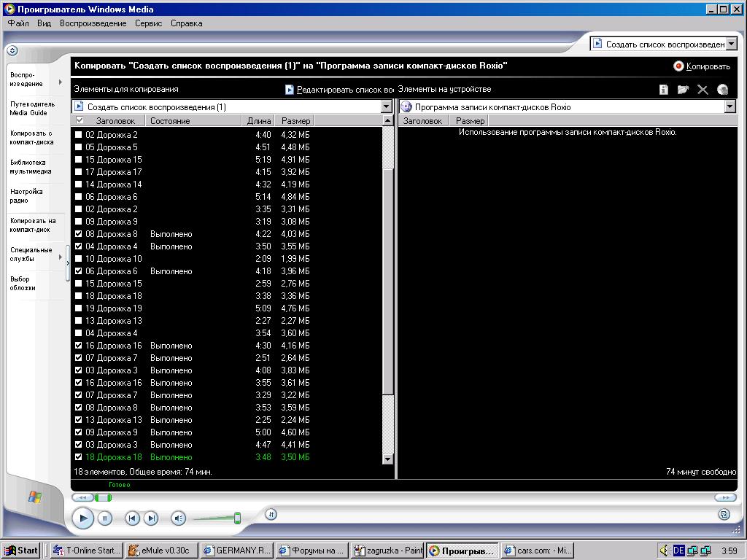
Task: Sort by Длина column header
Action: [259, 121]
